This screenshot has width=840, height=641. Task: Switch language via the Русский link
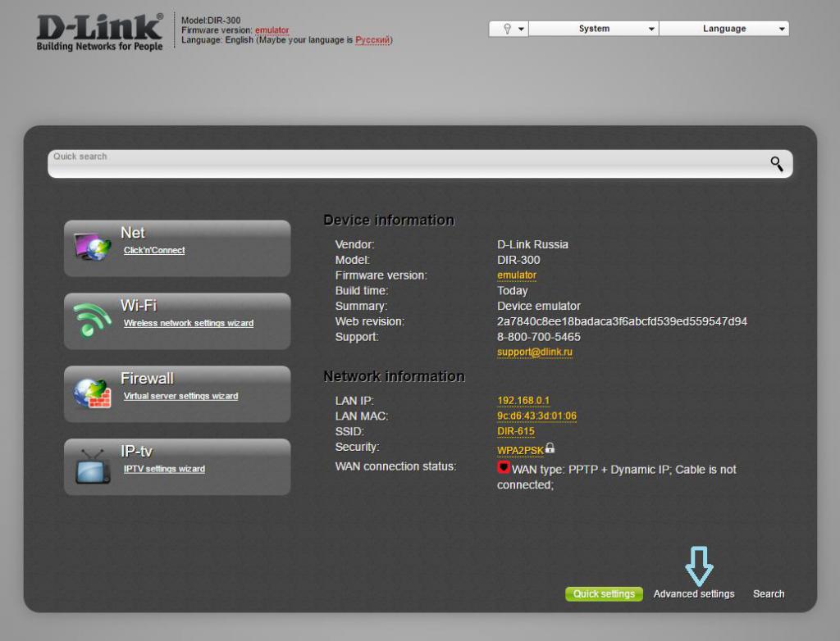pos(372,39)
